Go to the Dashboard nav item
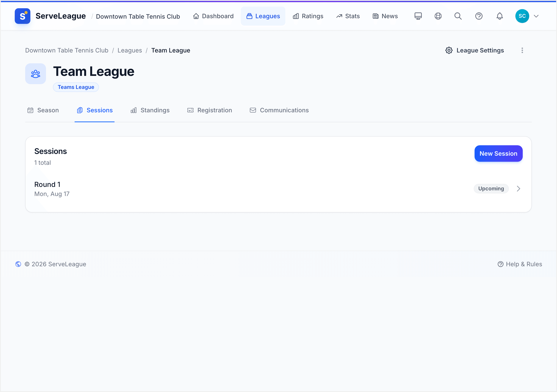Image resolution: width=557 pixels, height=392 pixels. [x=213, y=16]
